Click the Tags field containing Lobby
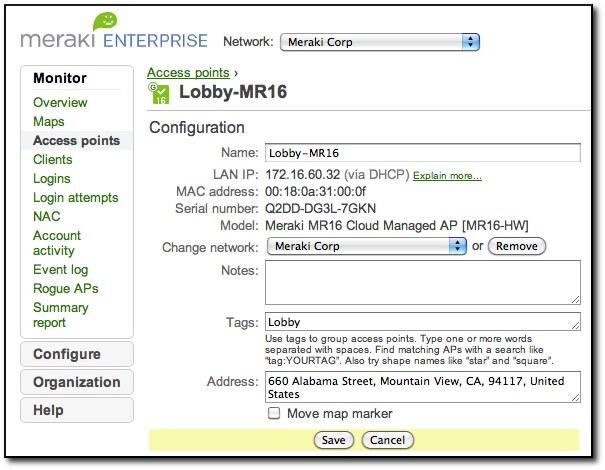Viewport: 605px width, 470px height. (x=422, y=322)
